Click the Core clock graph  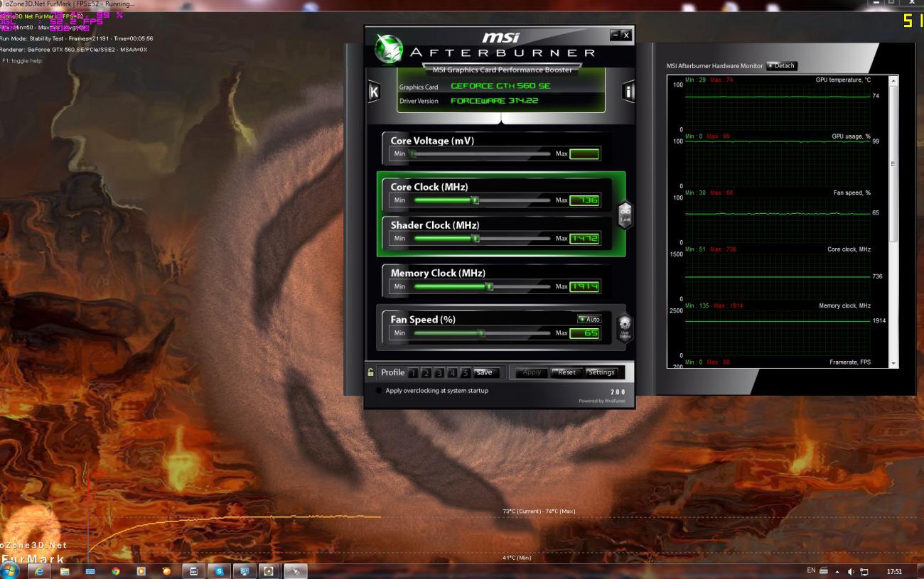click(x=777, y=276)
